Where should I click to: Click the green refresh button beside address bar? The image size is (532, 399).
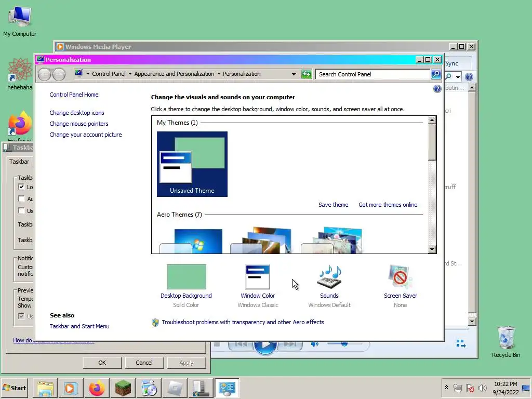coord(307,74)
